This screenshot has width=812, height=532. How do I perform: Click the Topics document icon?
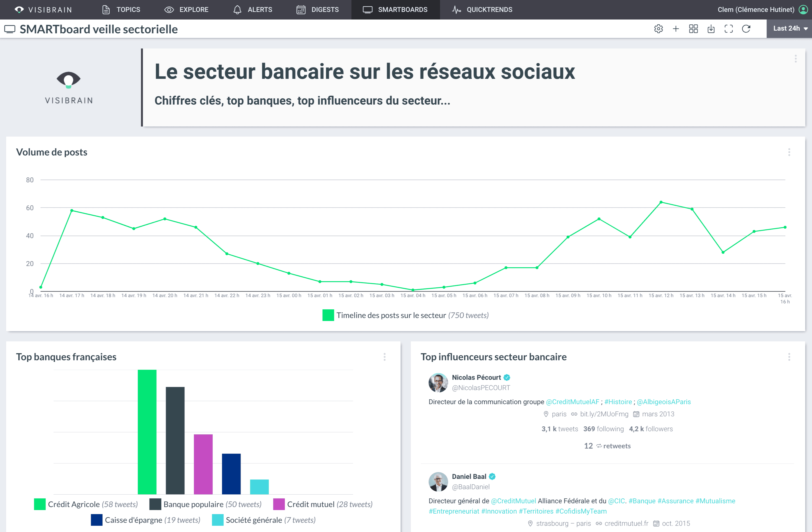tap(106, 9)
